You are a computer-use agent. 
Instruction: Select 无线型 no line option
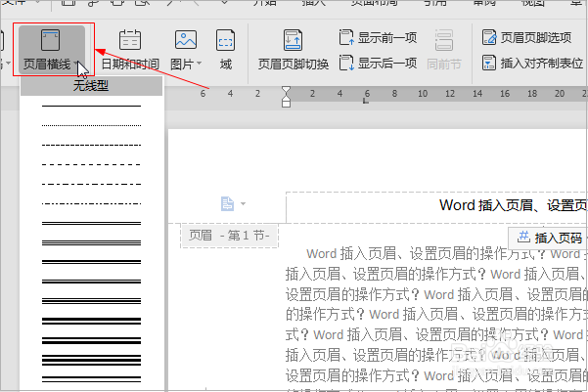[x=92, y=86]
